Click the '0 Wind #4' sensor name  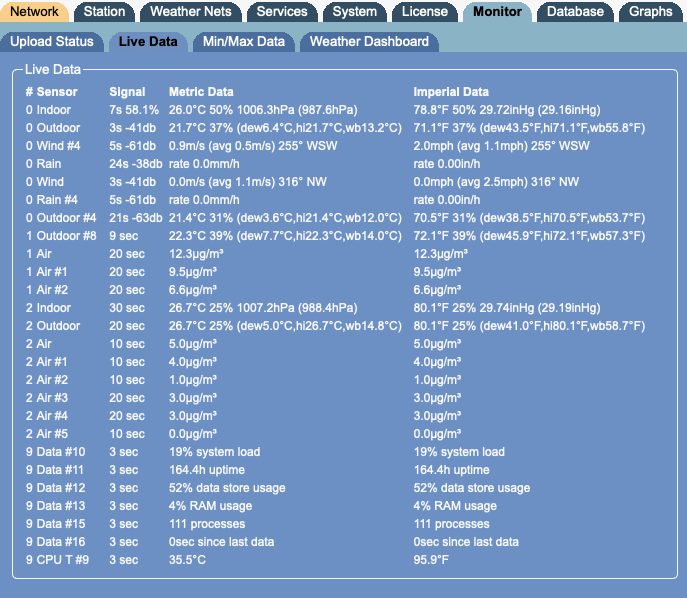(x=53, y=146)
